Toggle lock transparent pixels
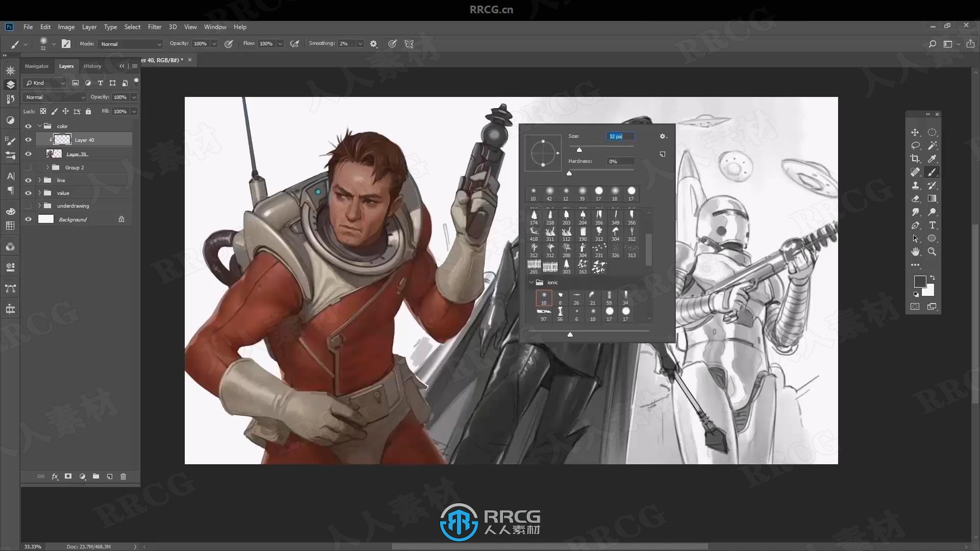This screenshot has height=551, width=980. (x=43, y=111)
